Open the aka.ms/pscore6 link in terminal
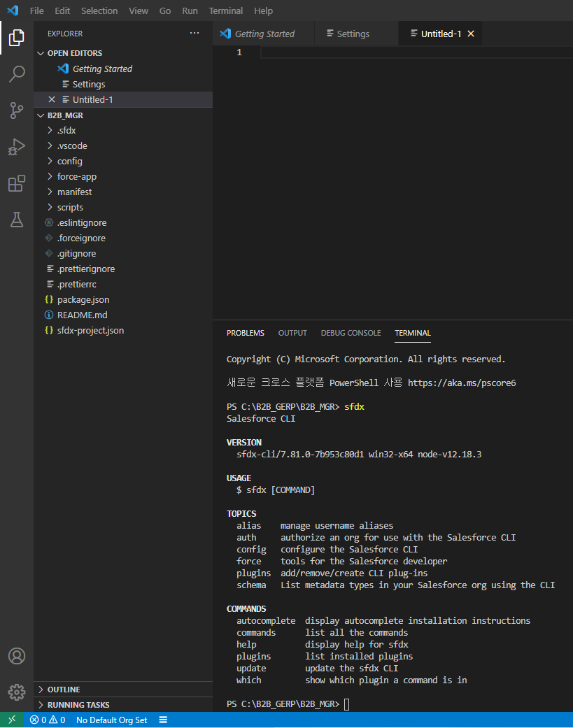The height and width of the screenshot is (728, 573). [462, 383]
